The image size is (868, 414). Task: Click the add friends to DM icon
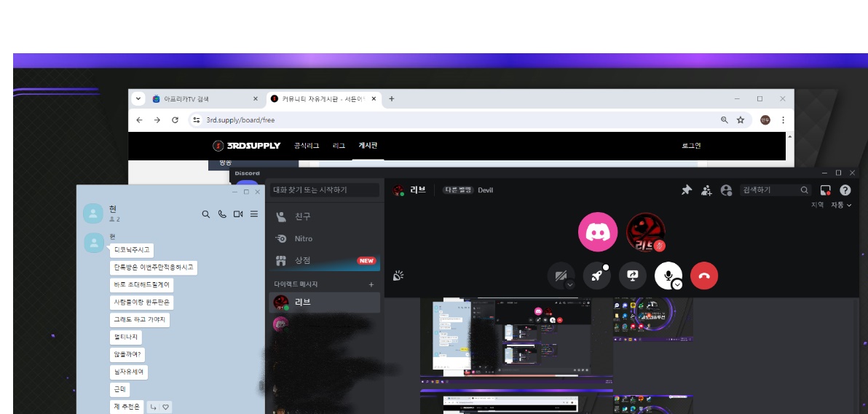click(x=706, y=190)
